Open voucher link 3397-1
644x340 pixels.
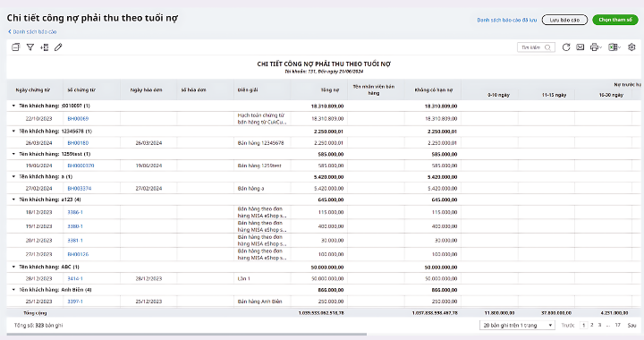tap(75, 302)
